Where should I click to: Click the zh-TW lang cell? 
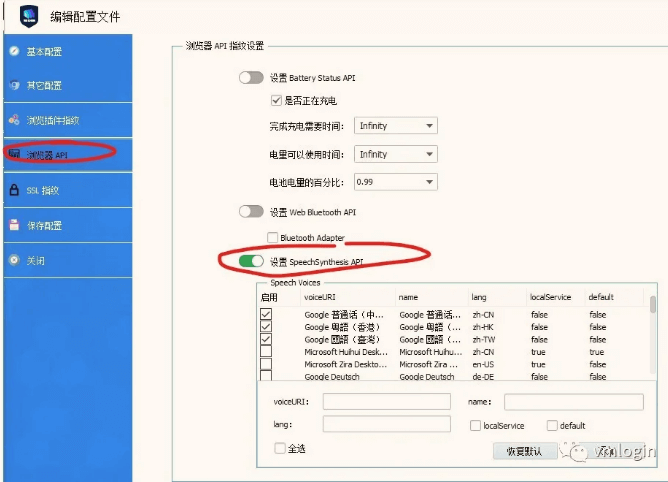pos(484,340)
